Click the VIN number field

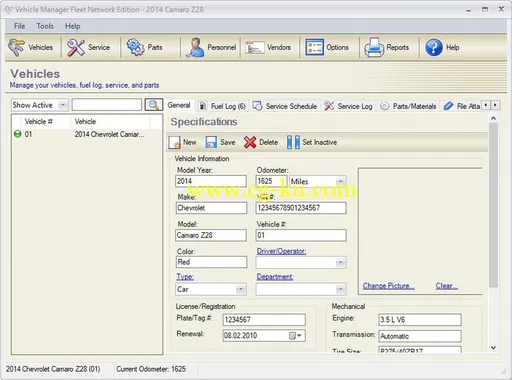click(x=301, y=208)
